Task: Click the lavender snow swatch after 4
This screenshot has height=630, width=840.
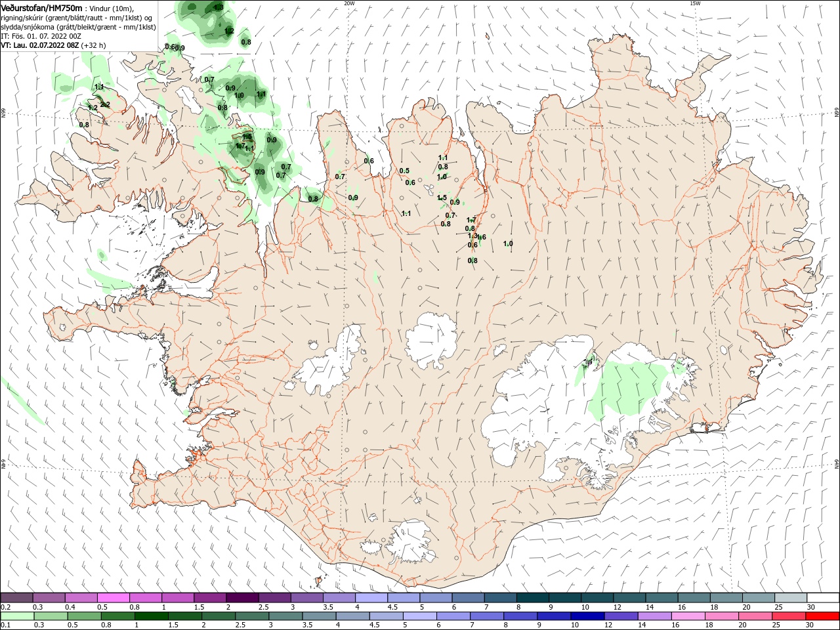Action: (371, 598)
